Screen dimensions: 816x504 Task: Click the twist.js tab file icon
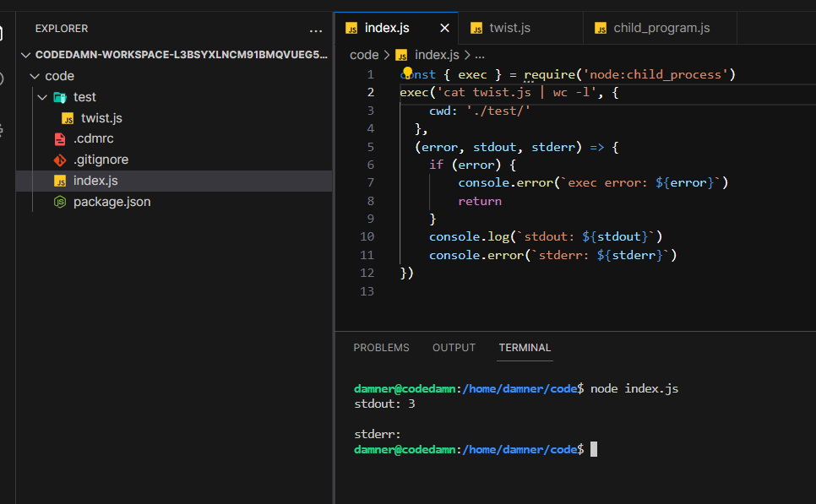(x=476, y=29)
